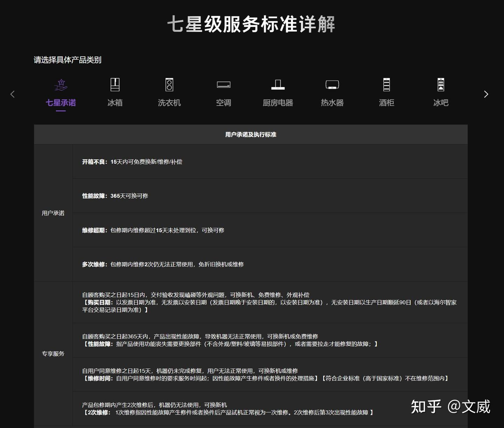Open the 洗衣机 category tab
Screen dimensions: 504x428
[169, 103]
